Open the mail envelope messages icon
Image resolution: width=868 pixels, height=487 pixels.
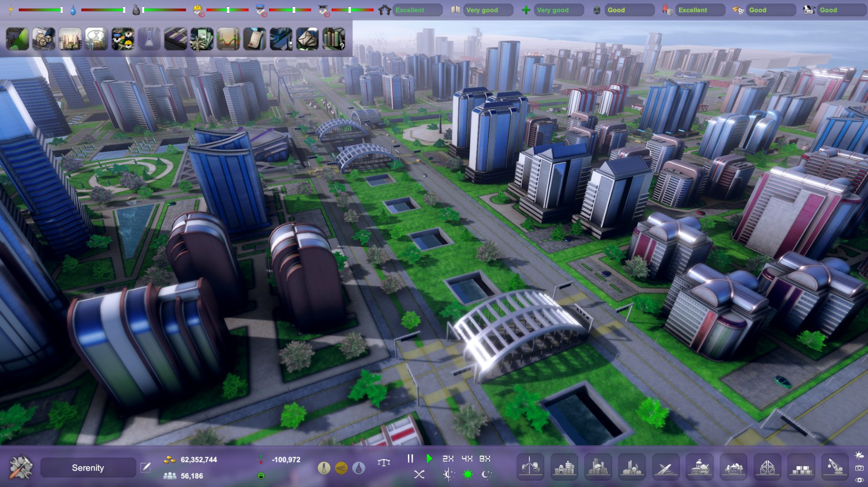[x=307, y=38]
